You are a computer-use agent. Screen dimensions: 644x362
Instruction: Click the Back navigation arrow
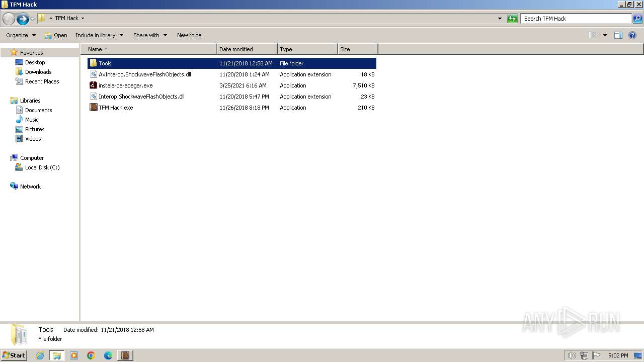coord(9,19)
